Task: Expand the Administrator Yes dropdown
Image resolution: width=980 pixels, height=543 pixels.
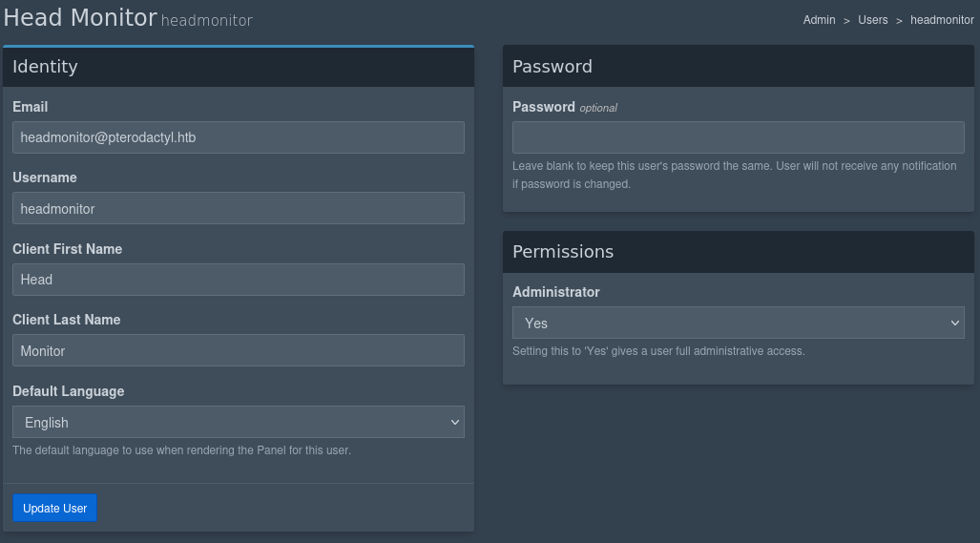Action: tap(738, 323)
